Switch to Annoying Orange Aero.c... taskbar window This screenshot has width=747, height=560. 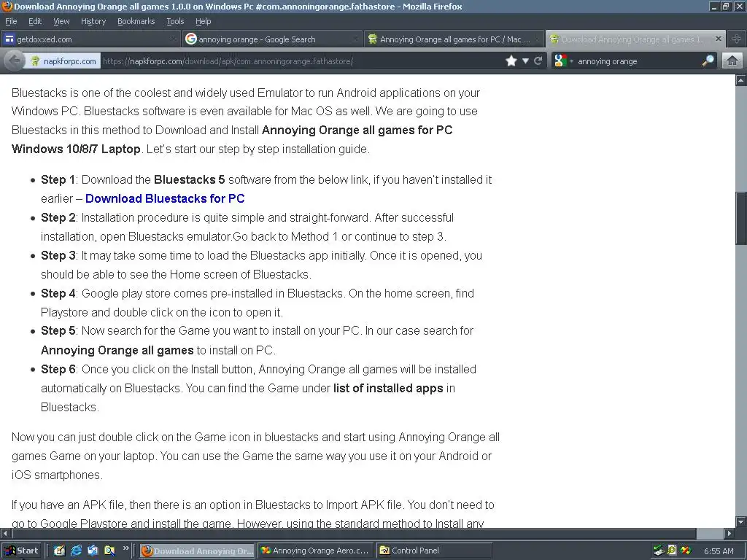tap(315, 551)
